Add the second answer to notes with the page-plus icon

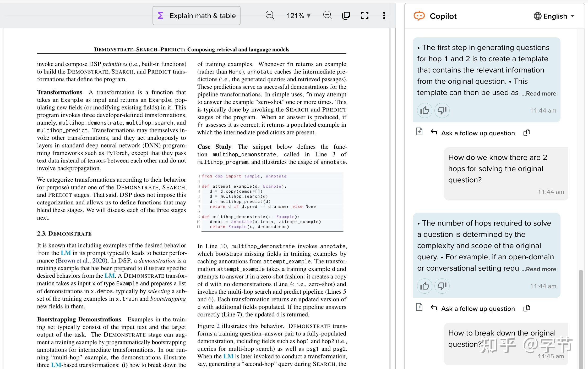[x=419, y=307]
